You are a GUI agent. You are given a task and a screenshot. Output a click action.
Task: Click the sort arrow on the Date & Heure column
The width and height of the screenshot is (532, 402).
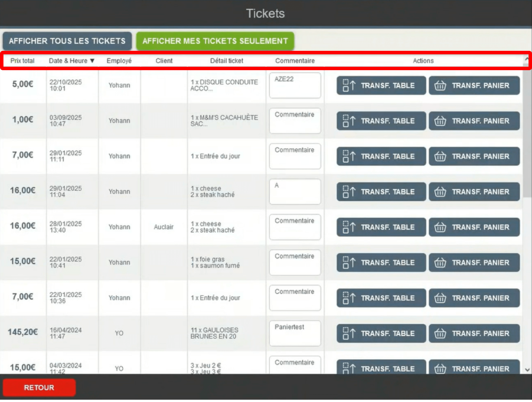(92, 61)
